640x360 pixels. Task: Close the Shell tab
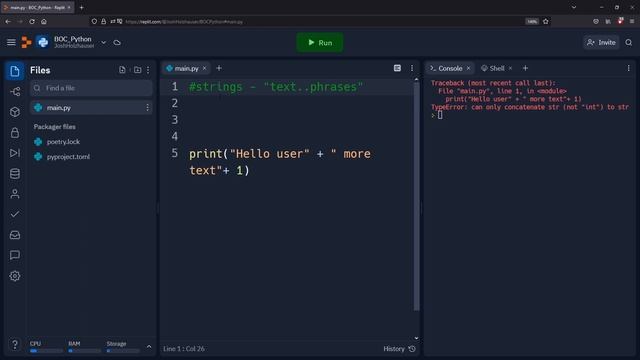(x=510, y=68)
